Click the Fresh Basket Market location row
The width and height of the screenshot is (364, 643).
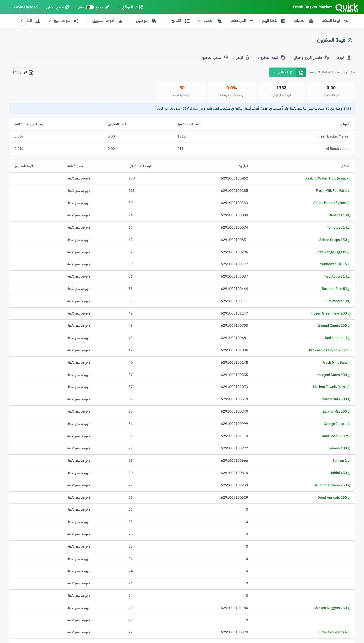(x=182, y=136)
